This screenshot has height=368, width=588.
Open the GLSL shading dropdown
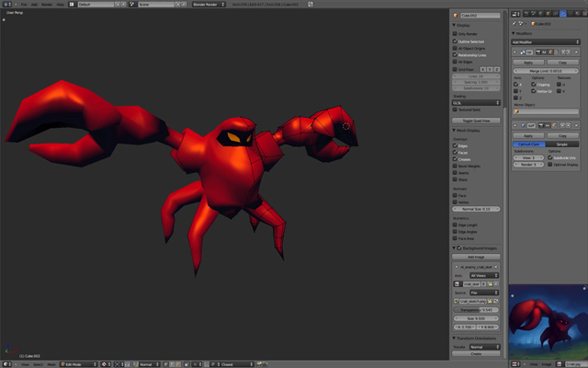477,102
